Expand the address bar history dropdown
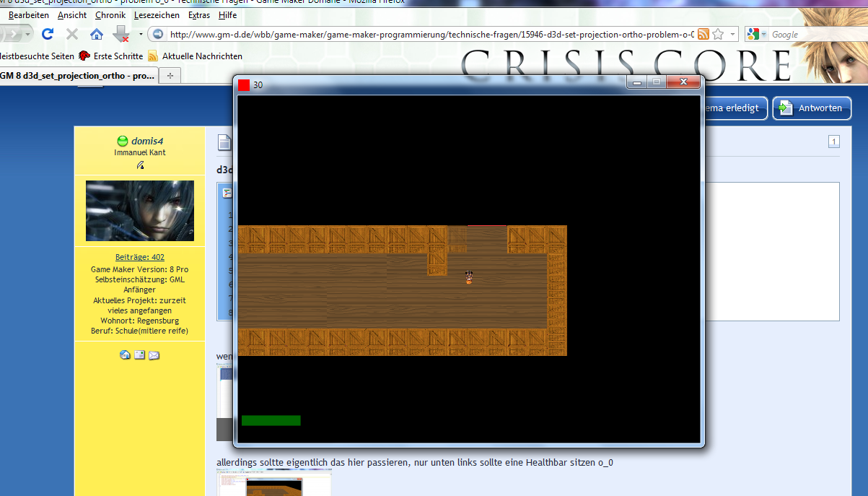The image size is (868, 496). pos(732,34)
